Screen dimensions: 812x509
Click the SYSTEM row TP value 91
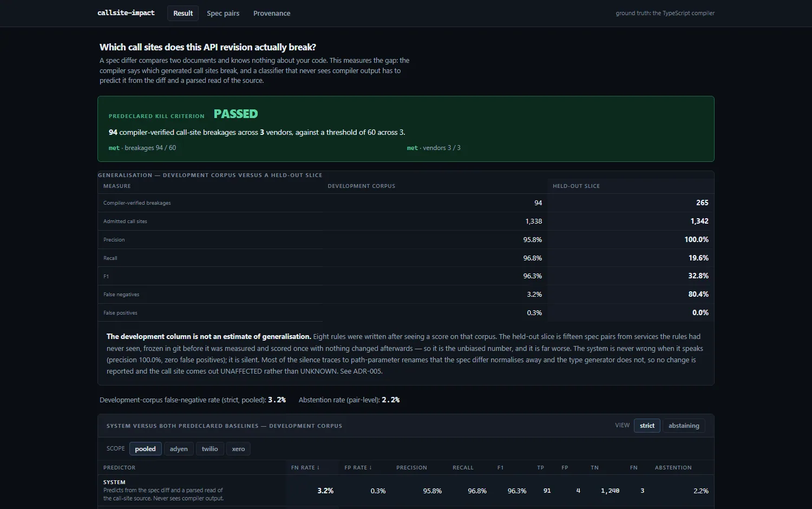[x=547, y=491]
